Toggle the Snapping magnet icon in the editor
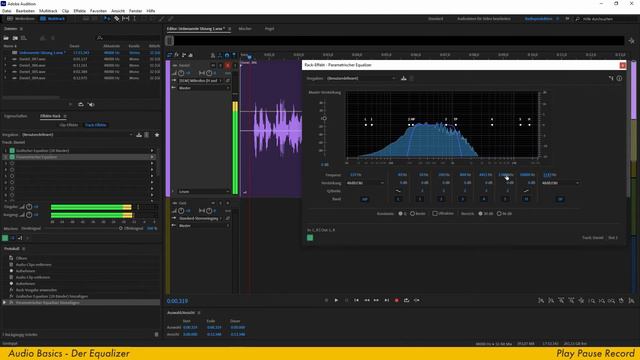640x360 pixels. (227, 55)
